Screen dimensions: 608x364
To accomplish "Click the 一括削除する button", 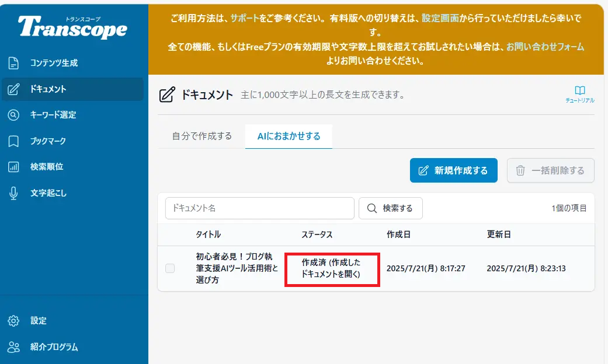I will point(551,170).
